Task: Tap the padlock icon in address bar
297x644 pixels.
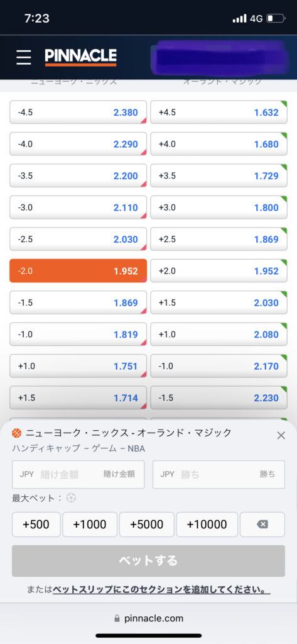Action: [x=117, y=618]
